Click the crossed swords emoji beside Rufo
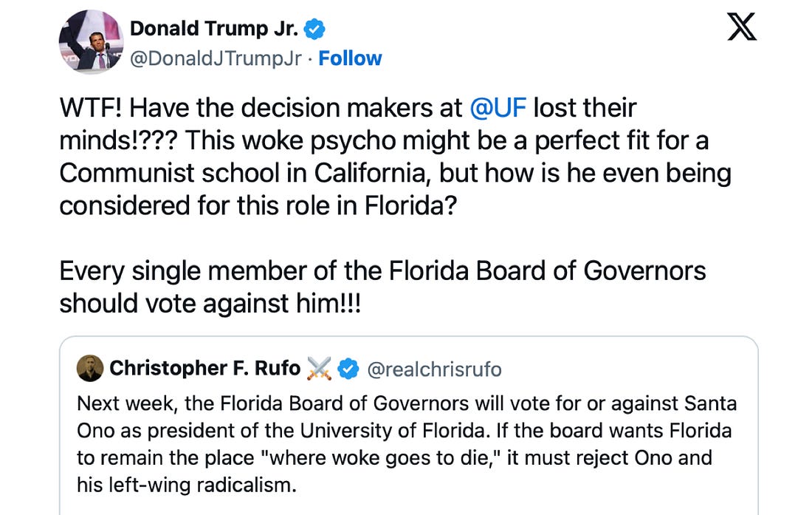Image resolution: width=812 pixels, height=515 pixels. [320, 368]
